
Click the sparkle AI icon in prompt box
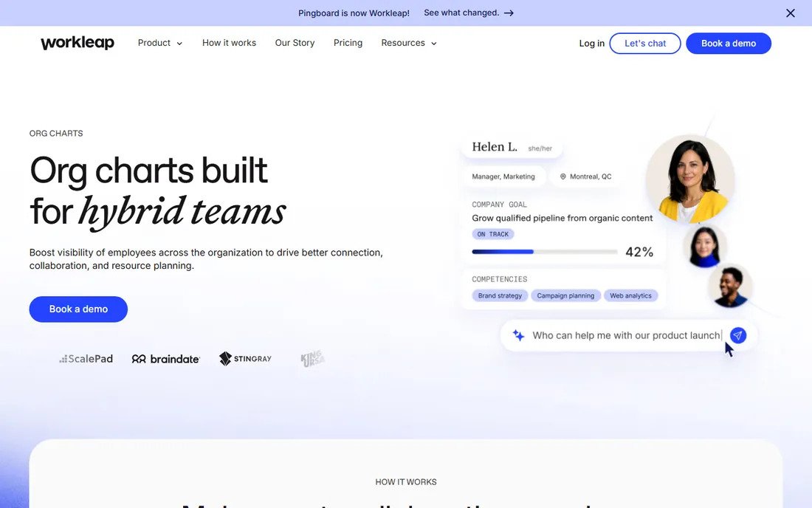(518, 335)
